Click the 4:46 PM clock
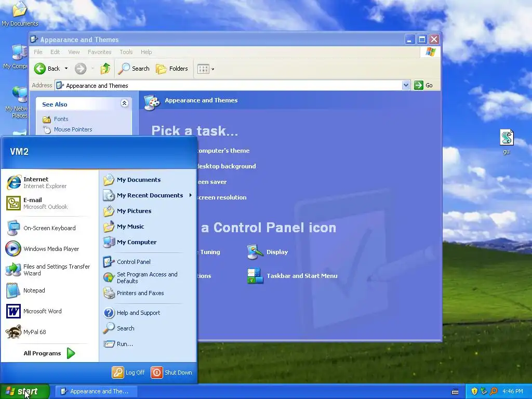Screen dimensions: 532x399 click(x=513, y=391)
